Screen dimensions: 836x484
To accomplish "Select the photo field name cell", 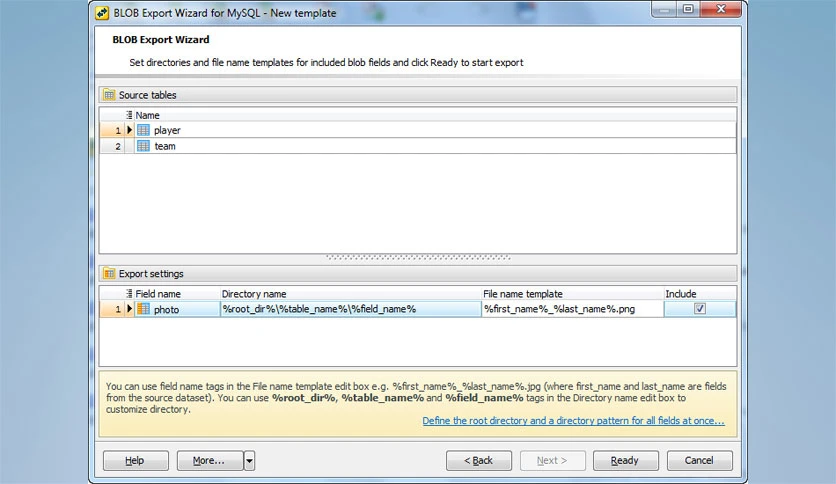I will point(177,309).
